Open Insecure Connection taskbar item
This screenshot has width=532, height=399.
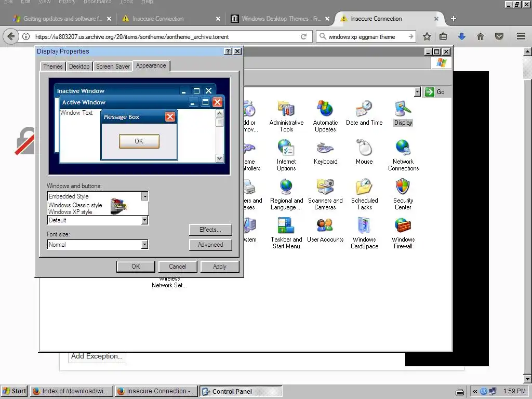[156, 391]
